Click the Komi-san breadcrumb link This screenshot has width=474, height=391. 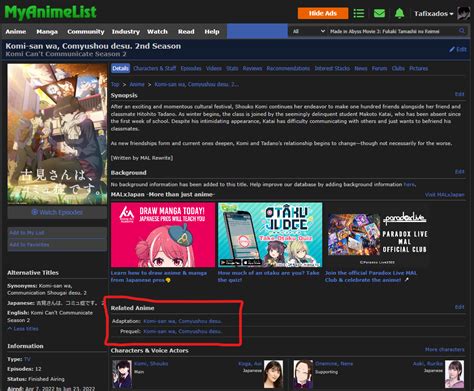(196, 84)
